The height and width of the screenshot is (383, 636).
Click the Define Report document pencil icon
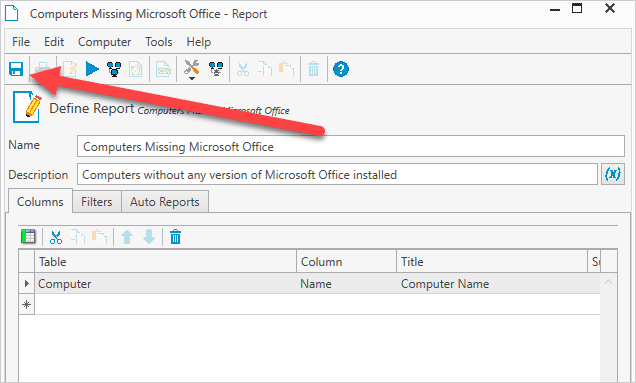(28, 107)
